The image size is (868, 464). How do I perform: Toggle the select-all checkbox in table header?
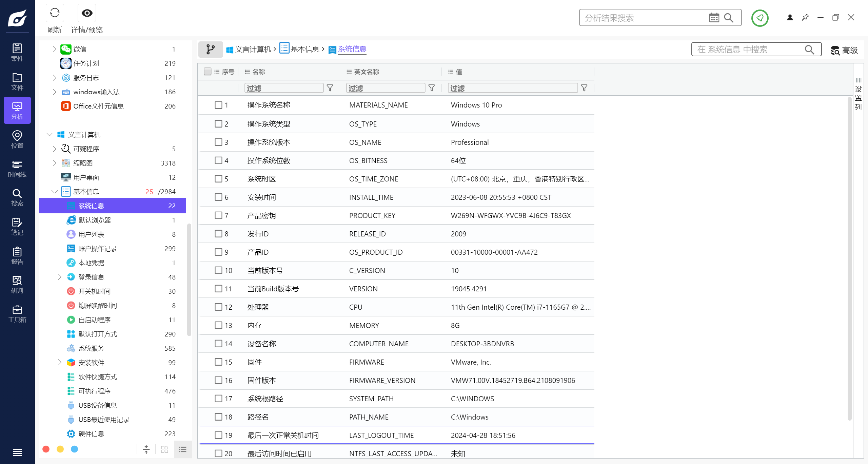tap(208, 72)
